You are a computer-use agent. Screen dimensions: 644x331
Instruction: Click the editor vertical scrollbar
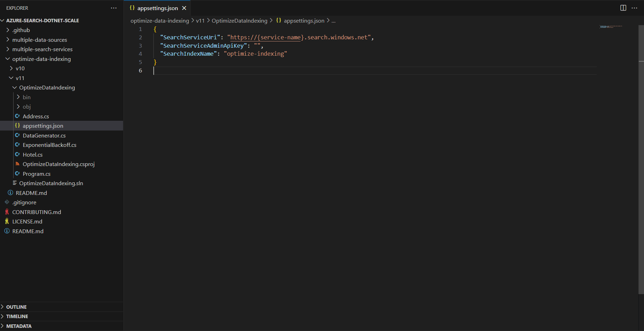(x=642, y=42)
